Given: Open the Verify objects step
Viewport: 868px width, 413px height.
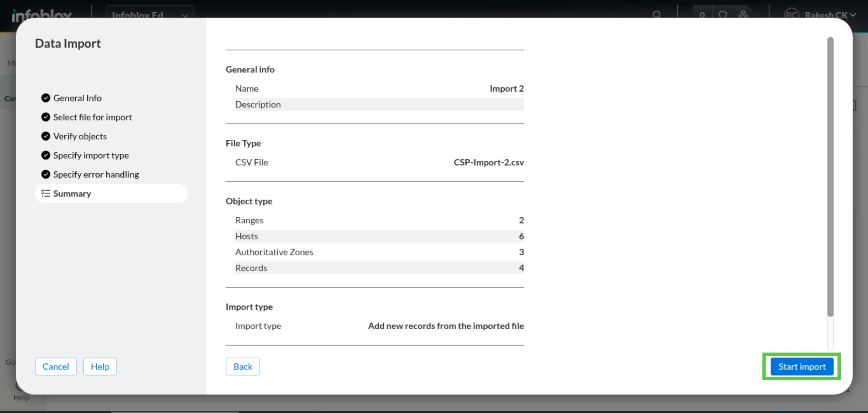Looking at the screenshot, I should (x=80, y=136).
